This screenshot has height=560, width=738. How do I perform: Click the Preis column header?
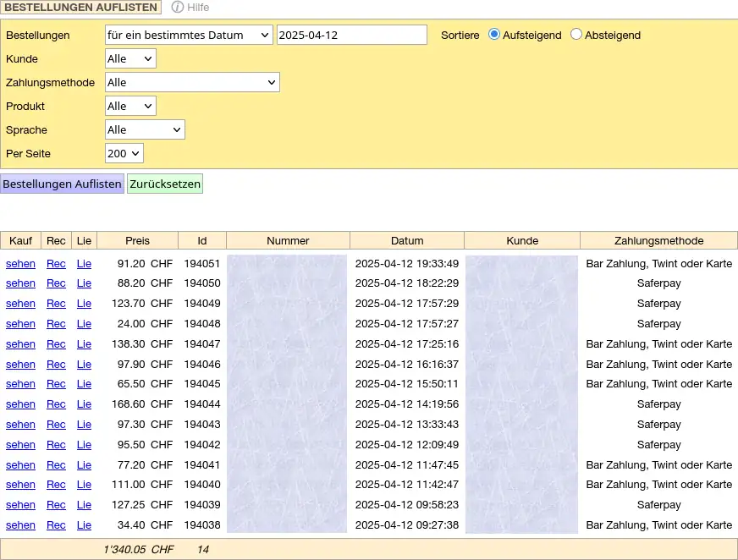[137, 240]
